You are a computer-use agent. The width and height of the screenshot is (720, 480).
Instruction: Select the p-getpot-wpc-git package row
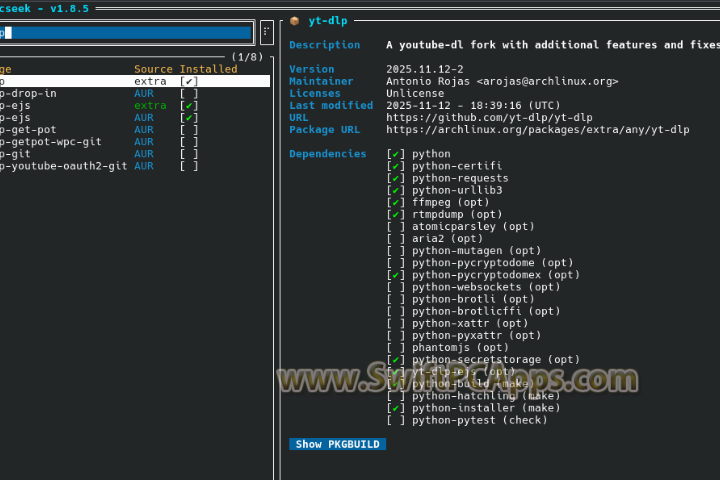pos(135,142)
